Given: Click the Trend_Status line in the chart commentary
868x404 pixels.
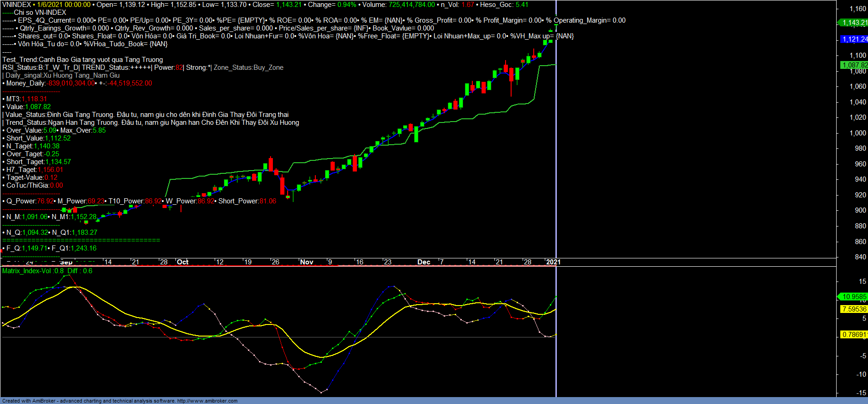Looking at the screenshot, I should click(152, 122).
